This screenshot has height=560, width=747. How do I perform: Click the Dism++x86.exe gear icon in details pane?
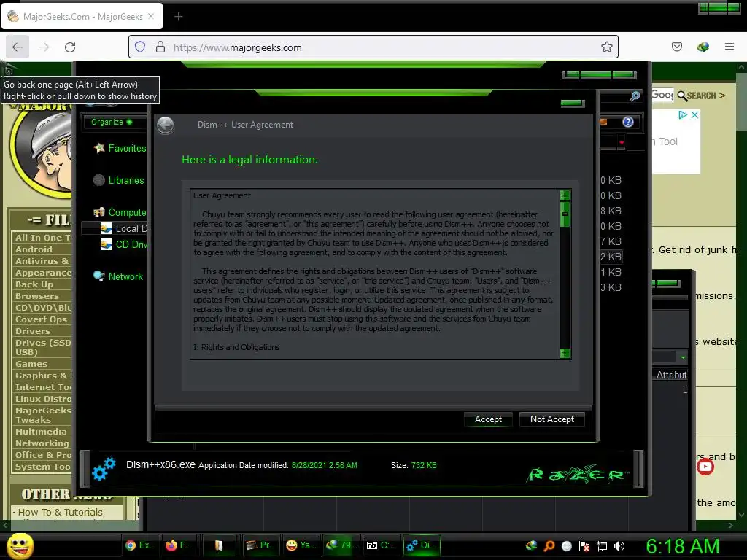click(104, 469)
